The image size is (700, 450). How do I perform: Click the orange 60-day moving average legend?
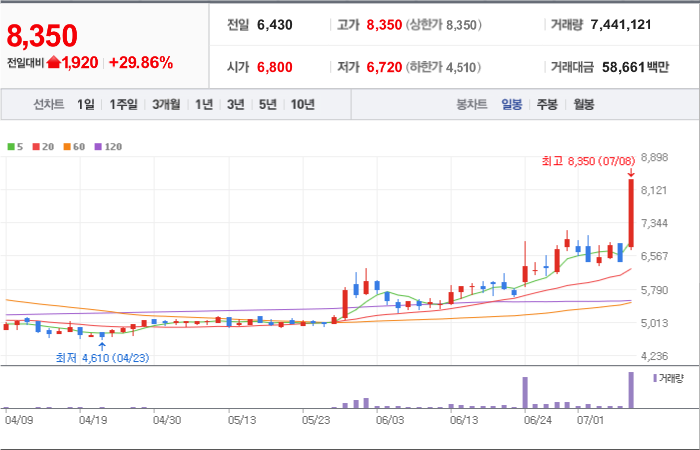(74, 147)
